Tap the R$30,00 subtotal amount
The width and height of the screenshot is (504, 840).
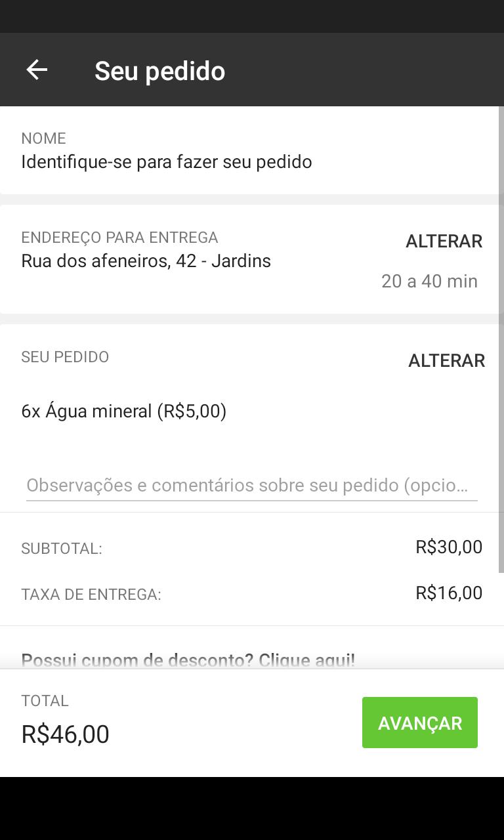pos(449,547)
